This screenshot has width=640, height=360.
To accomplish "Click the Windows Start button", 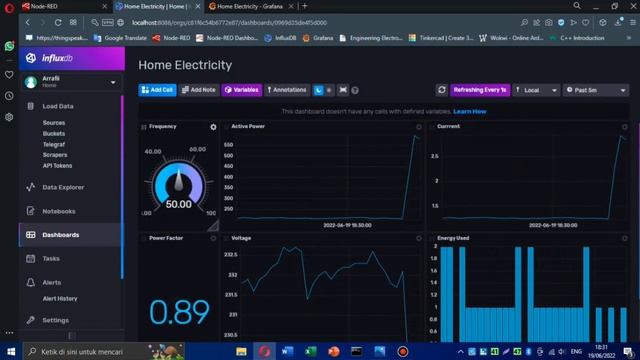I will (11, 351).
